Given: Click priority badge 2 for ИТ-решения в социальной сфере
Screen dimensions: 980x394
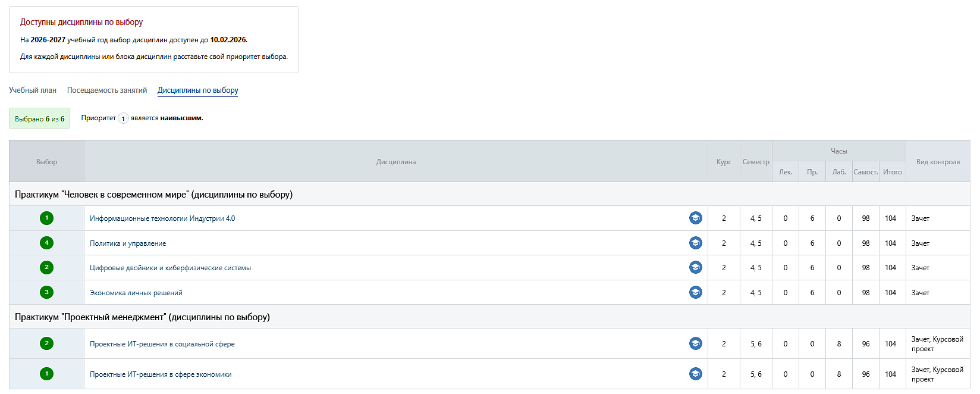Looking at the screenshot, I should (46, 343).
